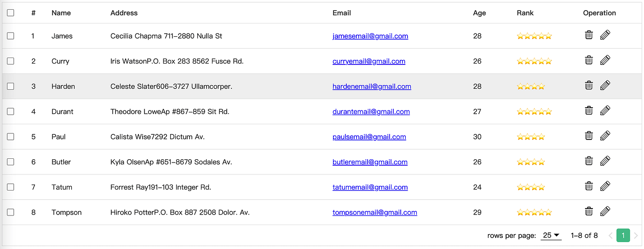The image size is (644, 249).
Task: Click the Name column header
Action: pos(61,13)
